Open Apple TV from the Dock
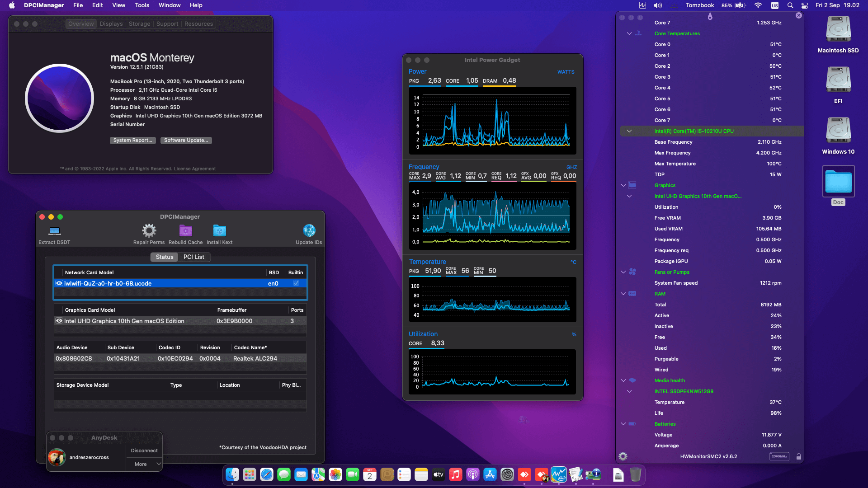This screenshot has width=868, height=488. point(439,474)
